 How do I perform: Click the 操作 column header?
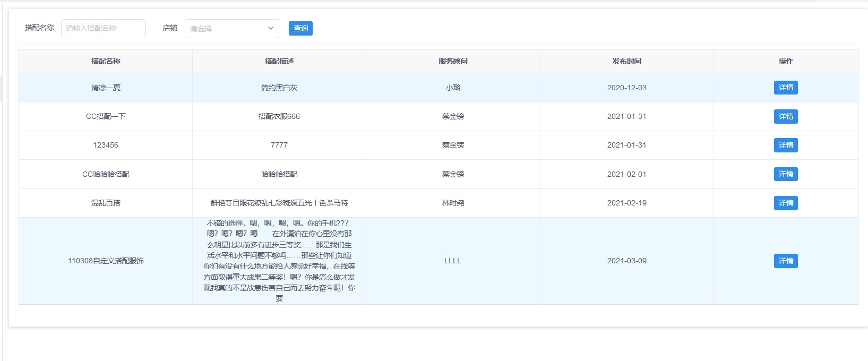pos(786,61)
